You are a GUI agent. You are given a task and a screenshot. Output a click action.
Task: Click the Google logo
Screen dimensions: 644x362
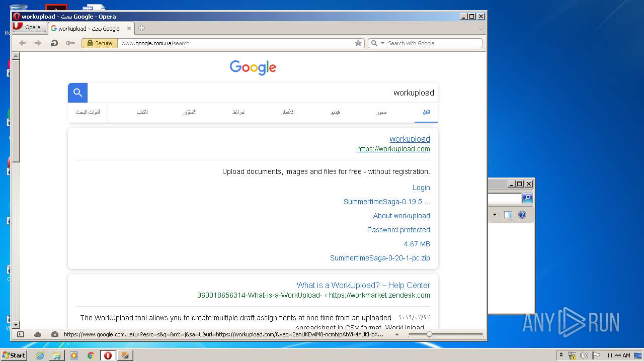[253, 67]
